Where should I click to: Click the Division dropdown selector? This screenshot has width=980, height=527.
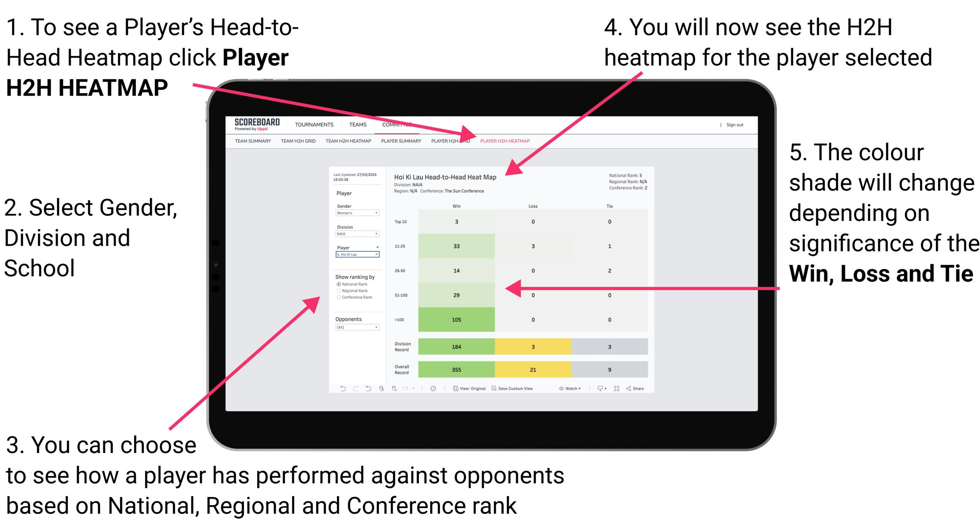tap(357, 234)
